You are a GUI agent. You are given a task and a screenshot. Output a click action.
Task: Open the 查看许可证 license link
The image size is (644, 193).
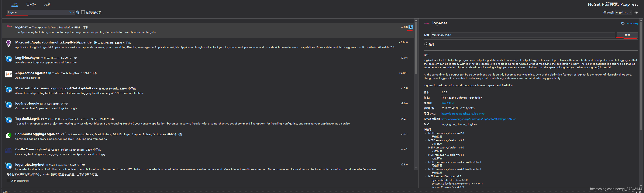coord(448,103)
